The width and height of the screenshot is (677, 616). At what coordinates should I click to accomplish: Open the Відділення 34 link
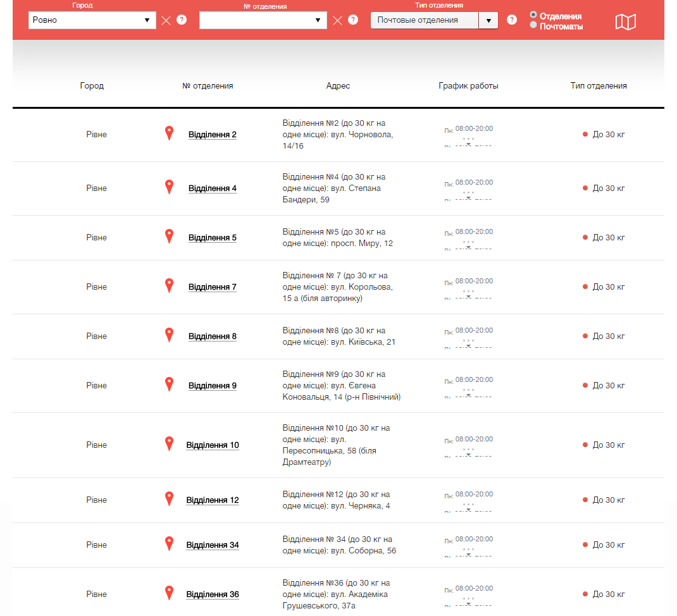tap(213, 545)
